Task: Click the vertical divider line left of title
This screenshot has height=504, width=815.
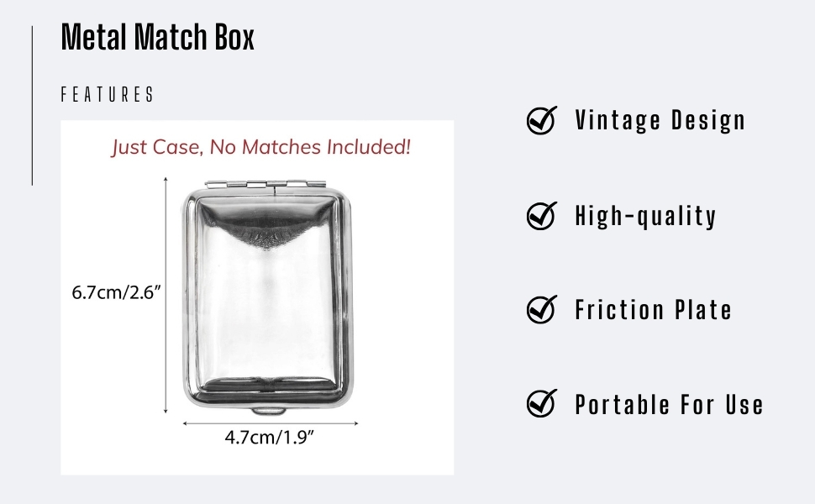Action: point(32,106)
